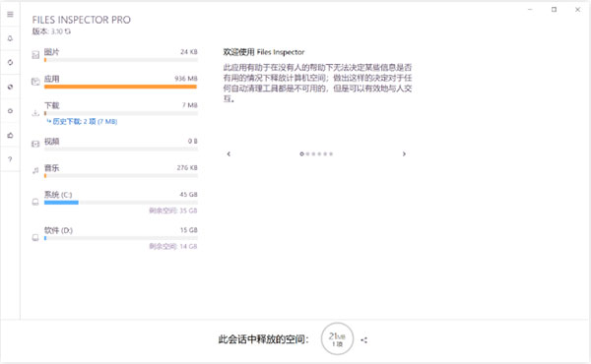Click the update check icon beside version 3.10

(x=67, y=31)
